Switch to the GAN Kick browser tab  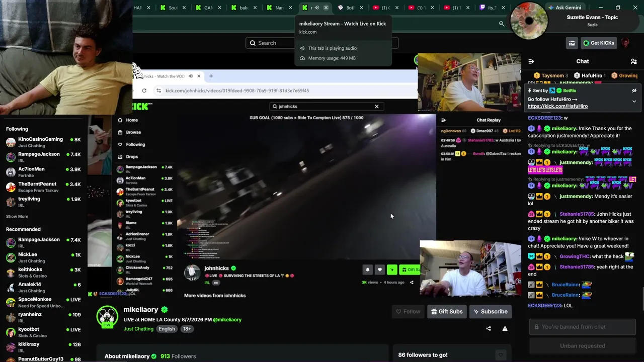click(x=208, y=8)
